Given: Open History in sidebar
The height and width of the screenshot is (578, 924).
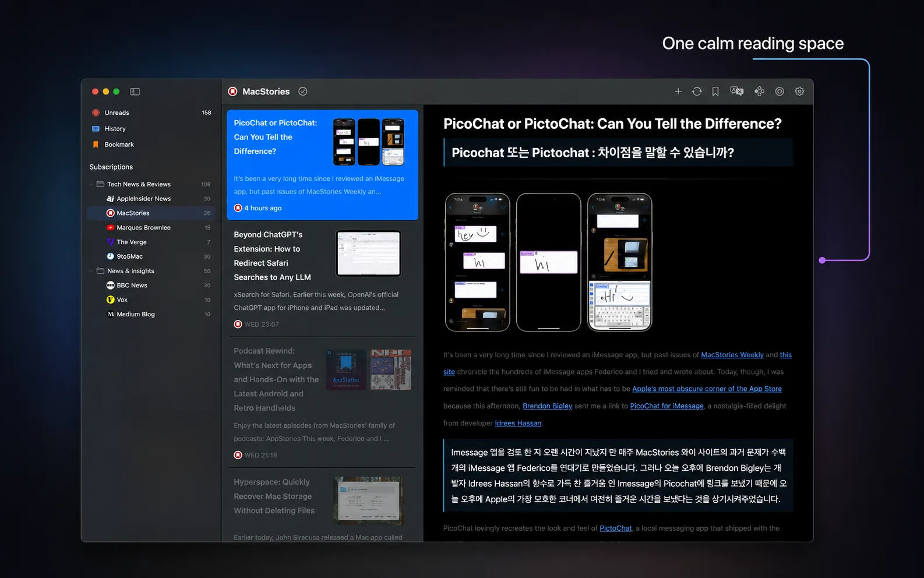Looking at the screenshot, I should coord(151,129).
